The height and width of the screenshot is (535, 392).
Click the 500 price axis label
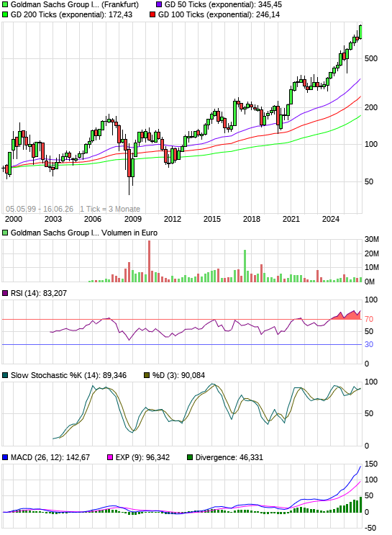[x=371, y=58]
